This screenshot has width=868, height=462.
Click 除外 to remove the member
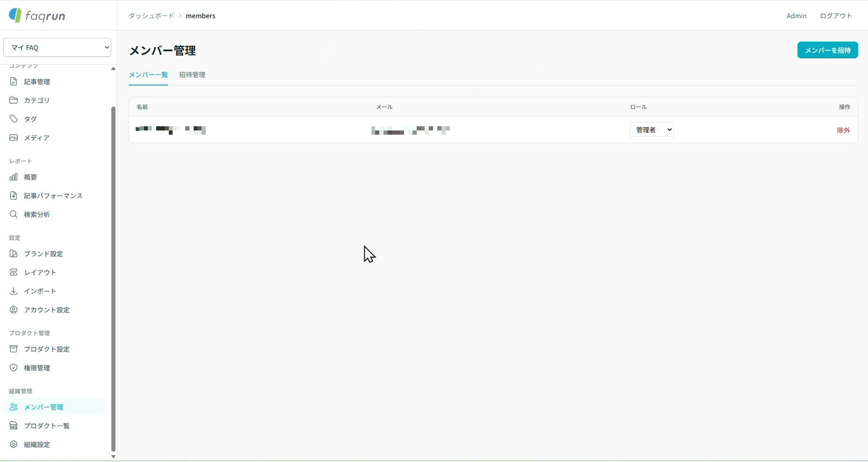(x=844, y=130)
